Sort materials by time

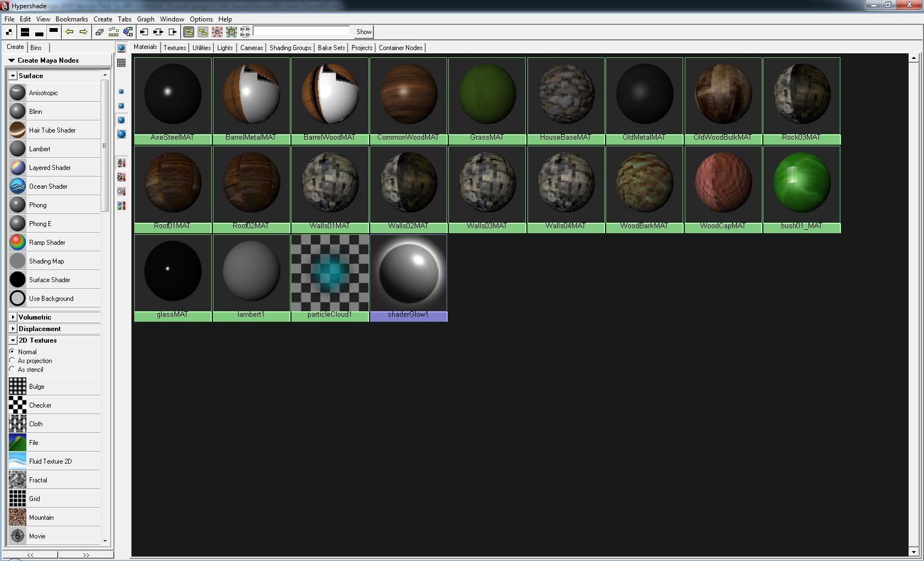pyautogui.click(x=122, y=192)
